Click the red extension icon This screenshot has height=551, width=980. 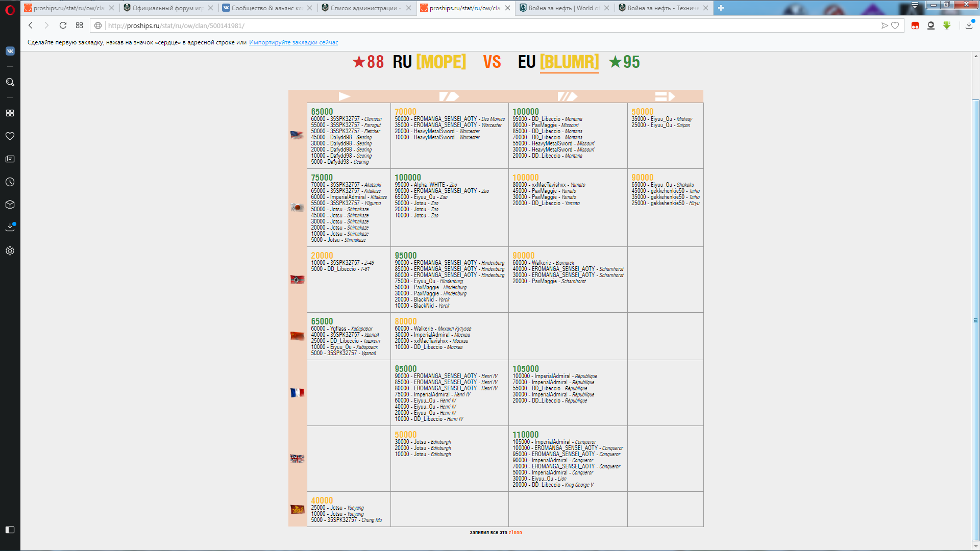pos(915,26)
